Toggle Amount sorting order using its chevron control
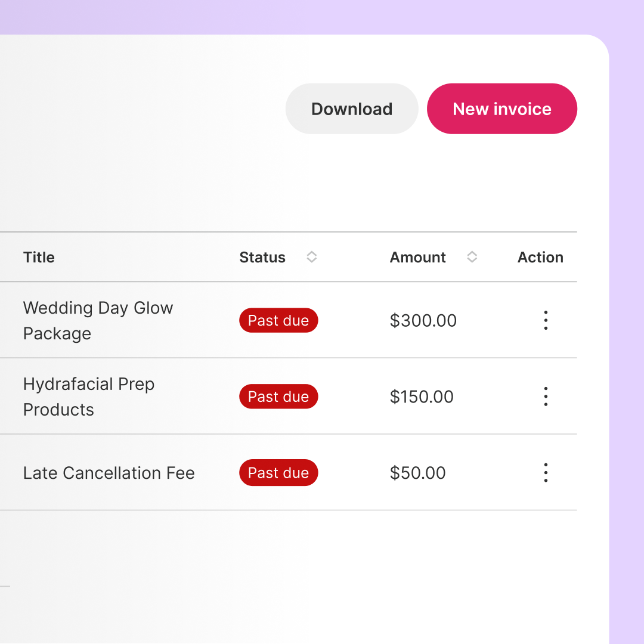Viewport: 644px width, 644px height. coord(472,257)
